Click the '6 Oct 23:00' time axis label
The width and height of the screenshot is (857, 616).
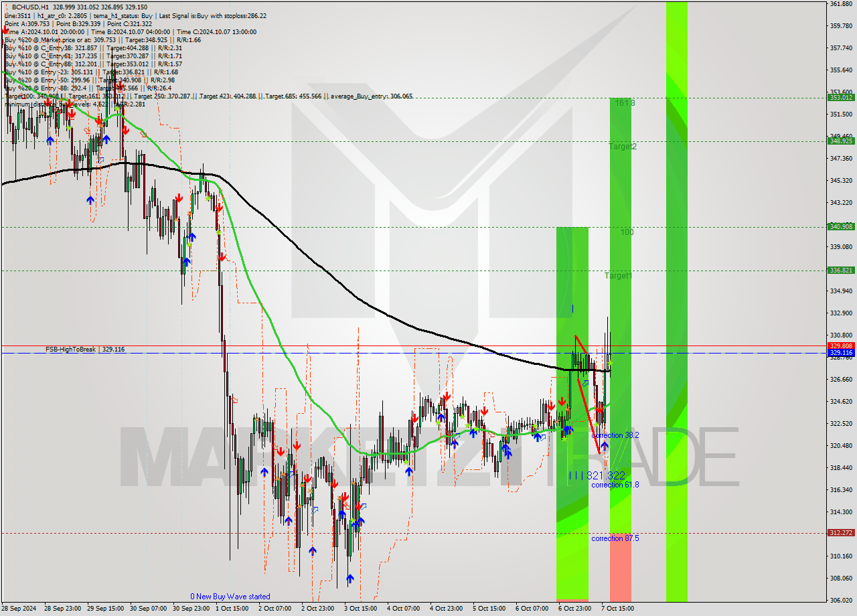pos(574,609)
